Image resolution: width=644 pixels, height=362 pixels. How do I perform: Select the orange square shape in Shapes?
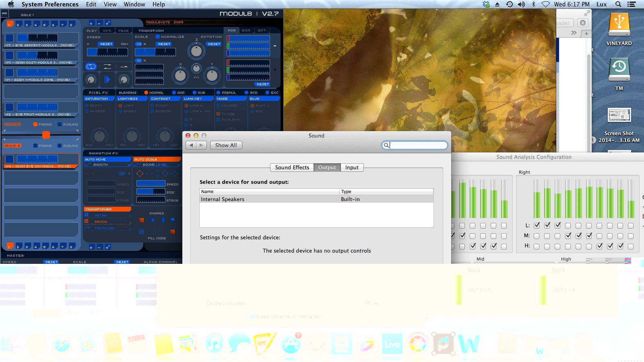tap(141, 220)
